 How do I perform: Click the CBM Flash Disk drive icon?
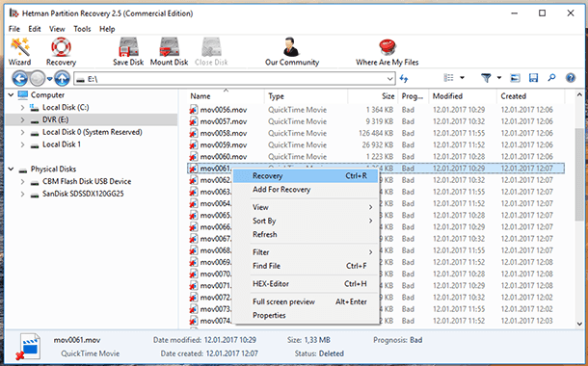coord(35,182)
